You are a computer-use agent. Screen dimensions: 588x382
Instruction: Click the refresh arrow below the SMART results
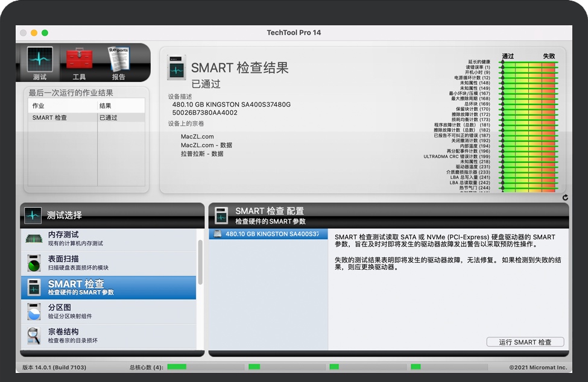(564, 196)
